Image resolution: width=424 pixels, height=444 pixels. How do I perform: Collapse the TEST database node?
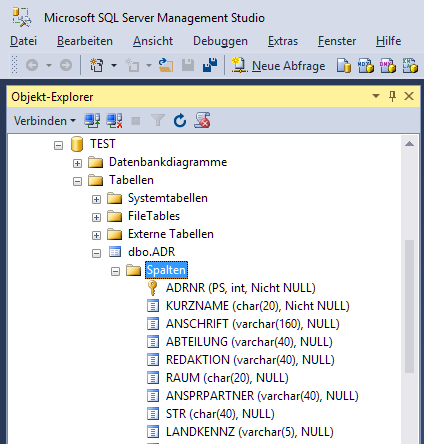(58, 145)
